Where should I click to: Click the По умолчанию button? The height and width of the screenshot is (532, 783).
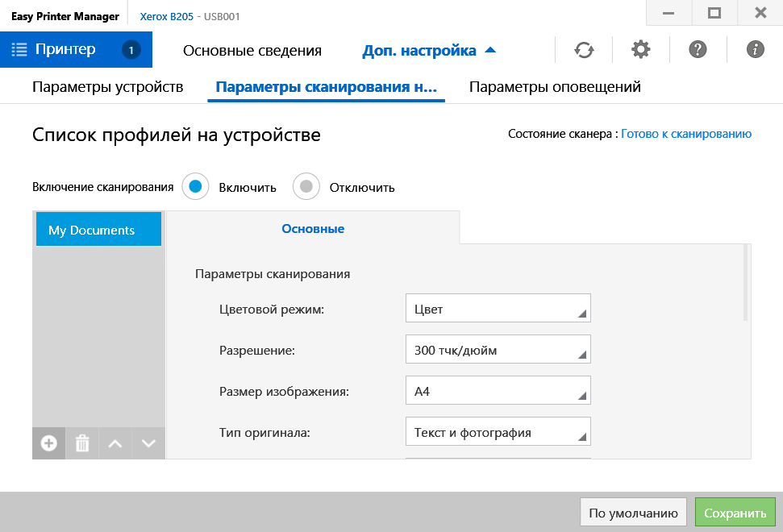click(633, 513)
